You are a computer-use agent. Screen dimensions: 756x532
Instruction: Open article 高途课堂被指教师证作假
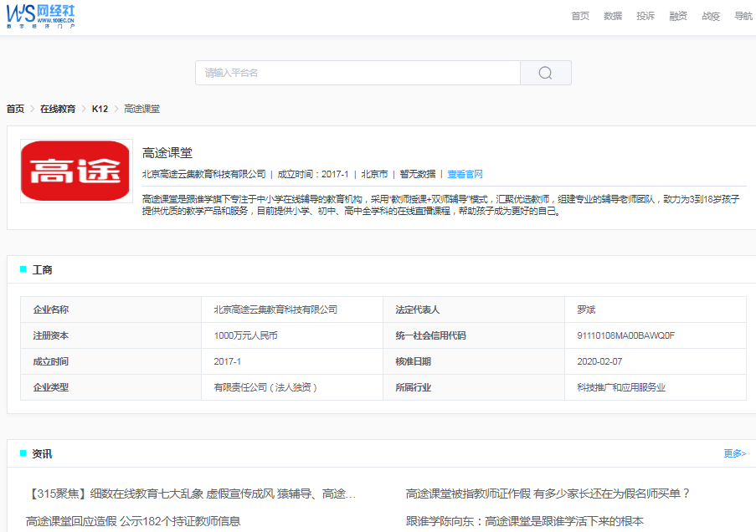(x=548, y=494)
